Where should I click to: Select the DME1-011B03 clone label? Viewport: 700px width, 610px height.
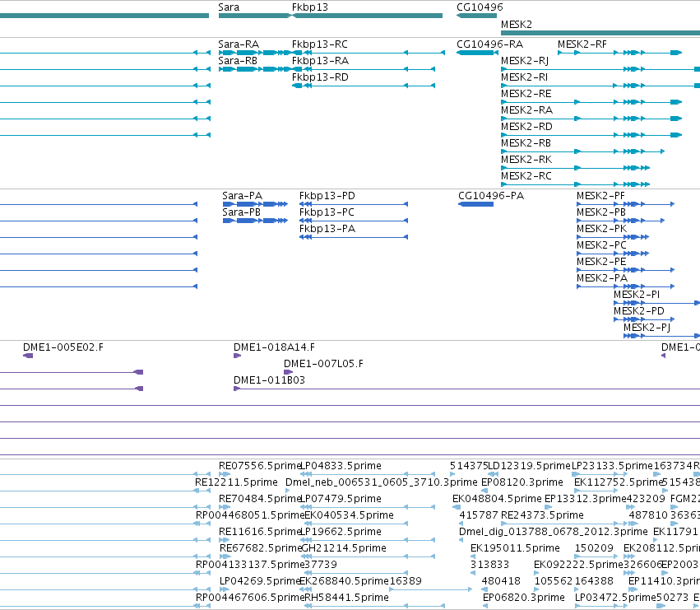pos(269,380)
